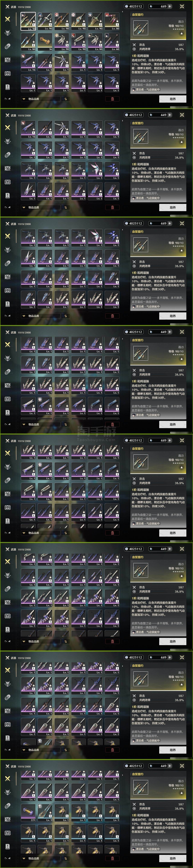Select the highlighted Lv. 90 weapon thumbnail

pyautogui.click(x=28, y=22)
